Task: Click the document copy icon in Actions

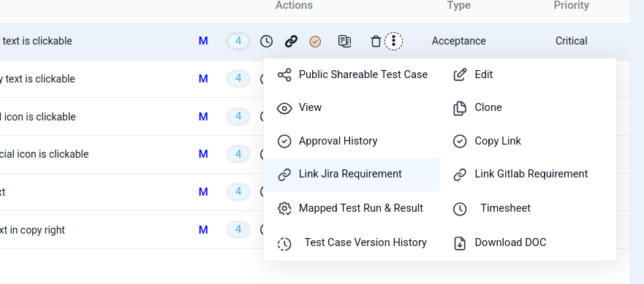Action: (344, 41)
